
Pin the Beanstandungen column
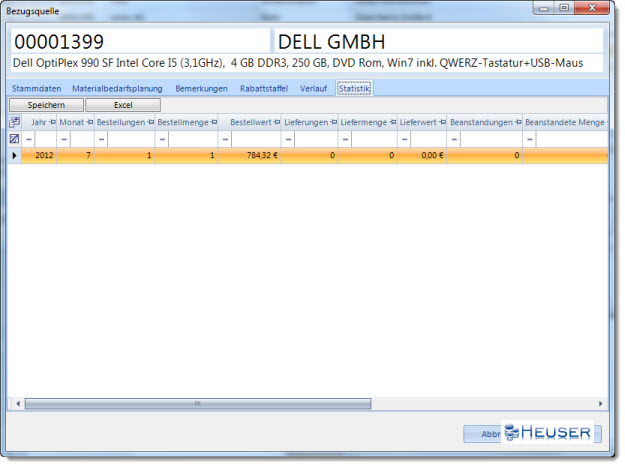coord(518,122)
